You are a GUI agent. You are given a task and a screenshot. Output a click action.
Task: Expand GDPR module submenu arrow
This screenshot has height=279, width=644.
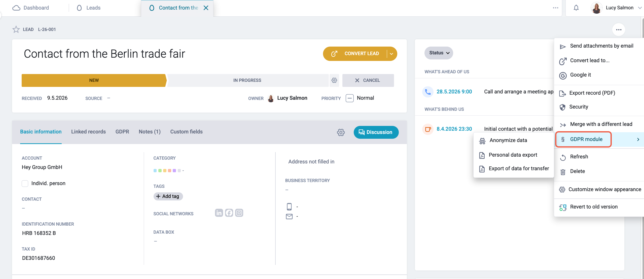pos(638,139)
